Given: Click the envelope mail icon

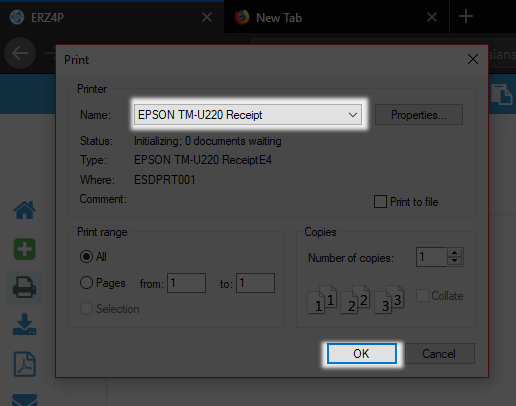Looking at the screenshot, I should pos(24,400).
